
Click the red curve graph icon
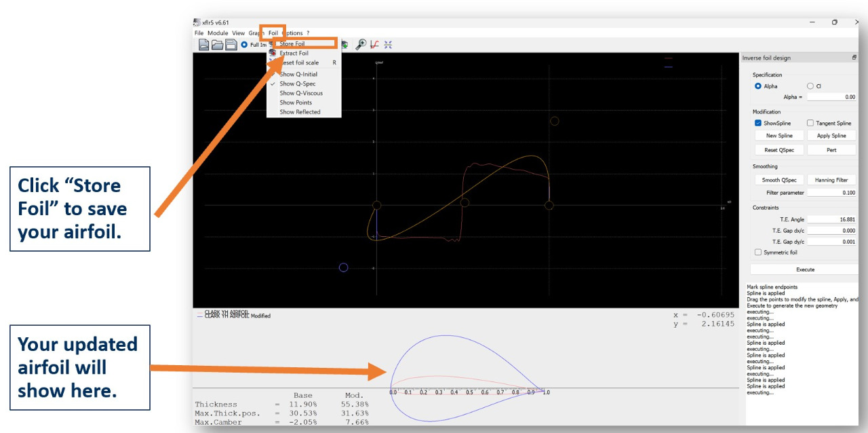[x=374, y=45]
